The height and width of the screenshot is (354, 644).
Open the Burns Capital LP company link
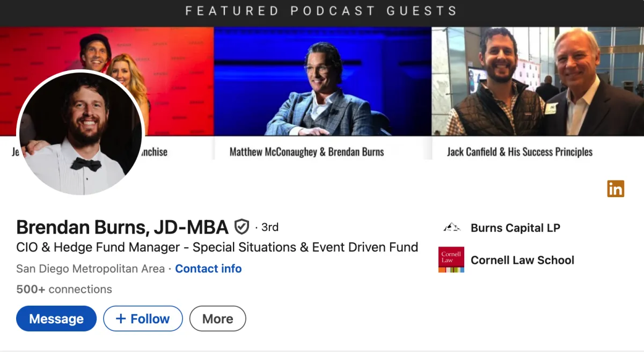tap(515, 228)
